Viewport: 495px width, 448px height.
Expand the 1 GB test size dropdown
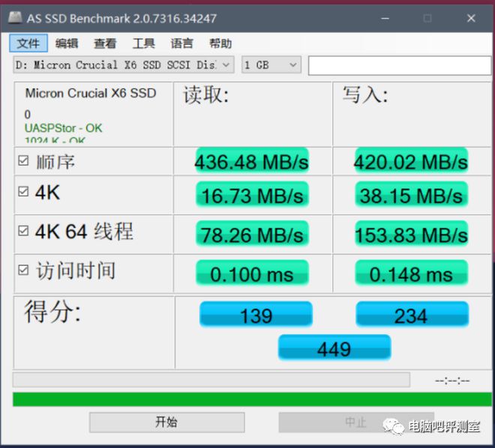[x=271, y=65]
